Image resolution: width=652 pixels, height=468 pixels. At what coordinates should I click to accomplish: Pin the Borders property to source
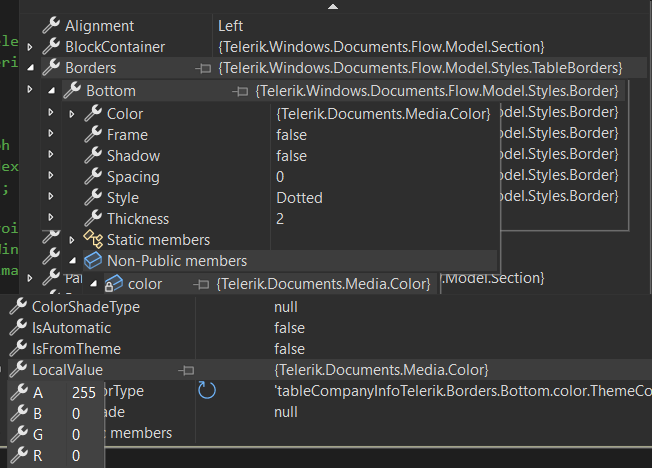click(x=204, y=68)
